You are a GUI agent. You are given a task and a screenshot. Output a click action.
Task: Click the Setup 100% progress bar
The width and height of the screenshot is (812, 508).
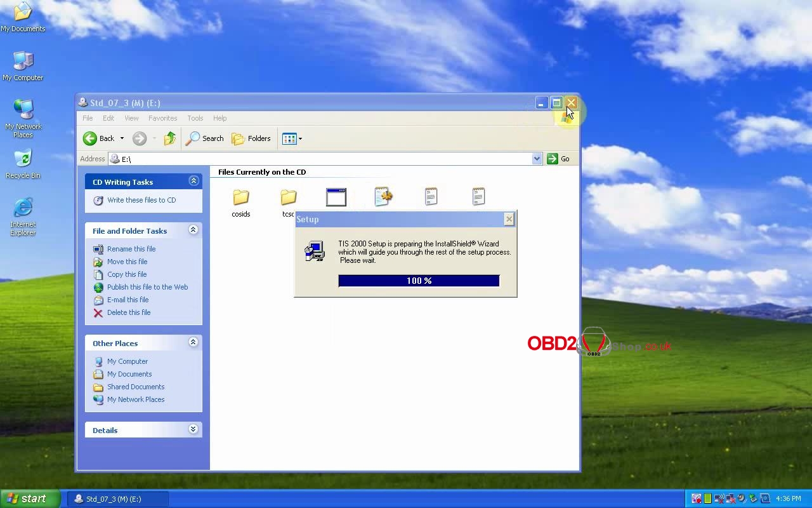419,281
